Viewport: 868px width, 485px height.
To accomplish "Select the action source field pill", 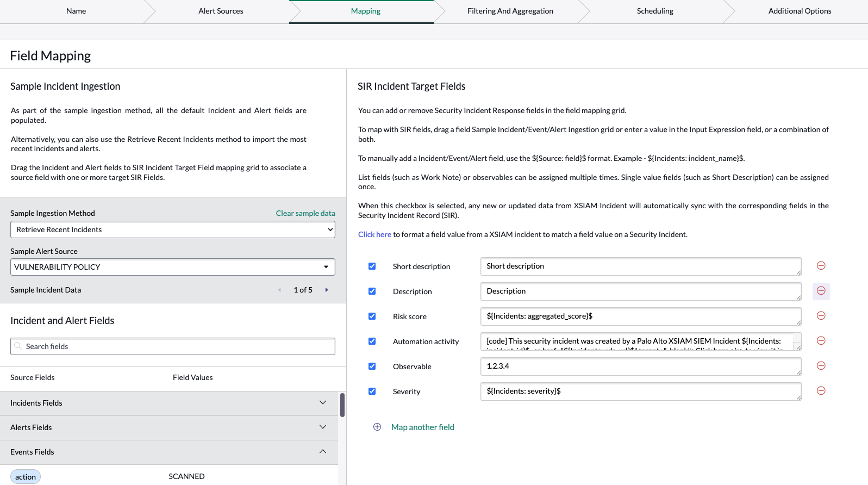I will point(26,477).
